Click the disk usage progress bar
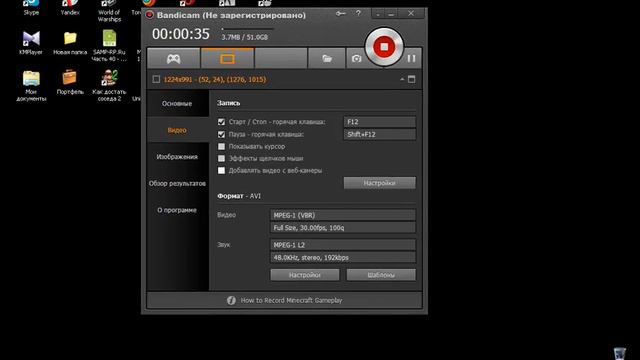 (247, 29)
